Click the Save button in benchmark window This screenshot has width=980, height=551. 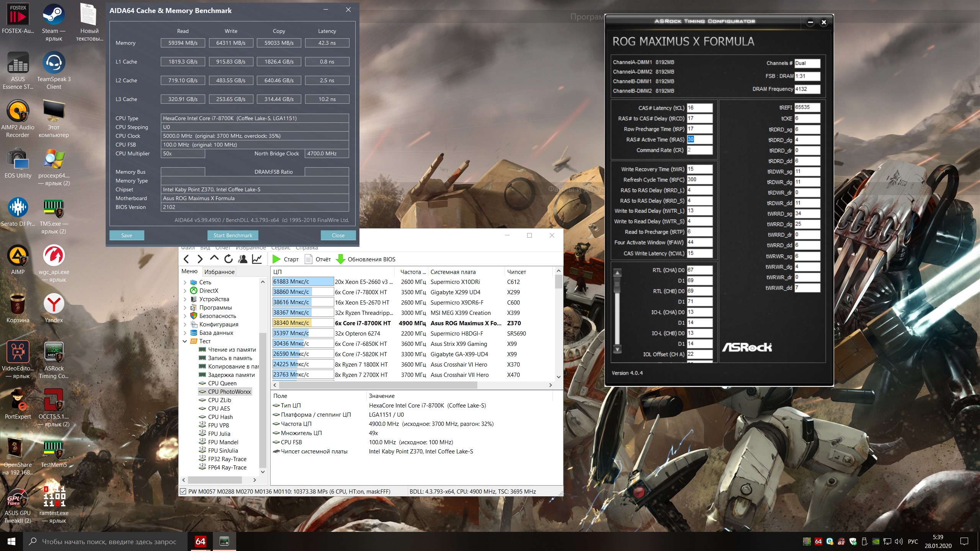tap(127, 235)
